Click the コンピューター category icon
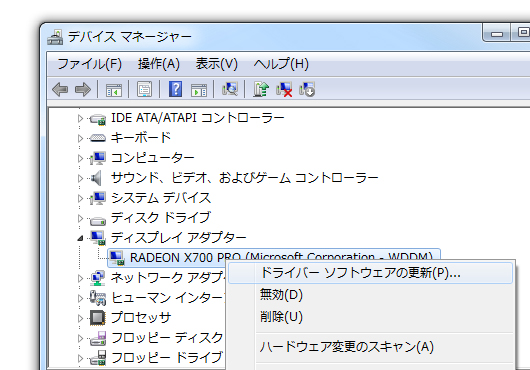530x370 pixels. 98,158
